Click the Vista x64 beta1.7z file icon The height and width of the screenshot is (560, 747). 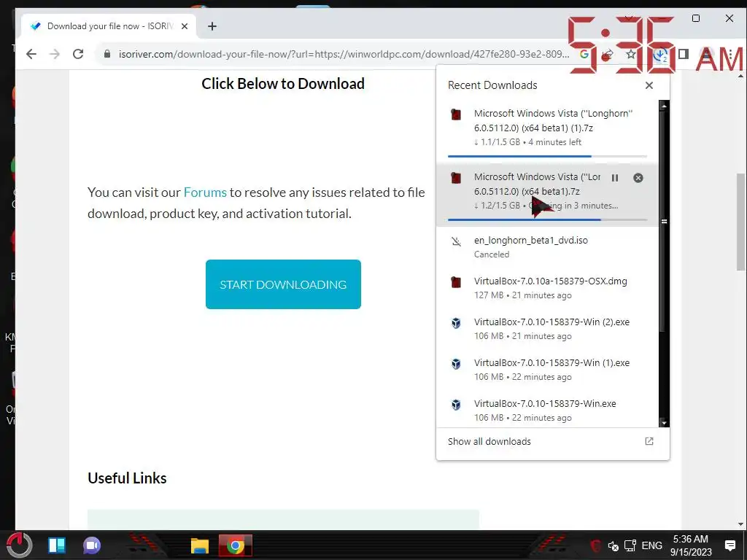pos(456,178)
